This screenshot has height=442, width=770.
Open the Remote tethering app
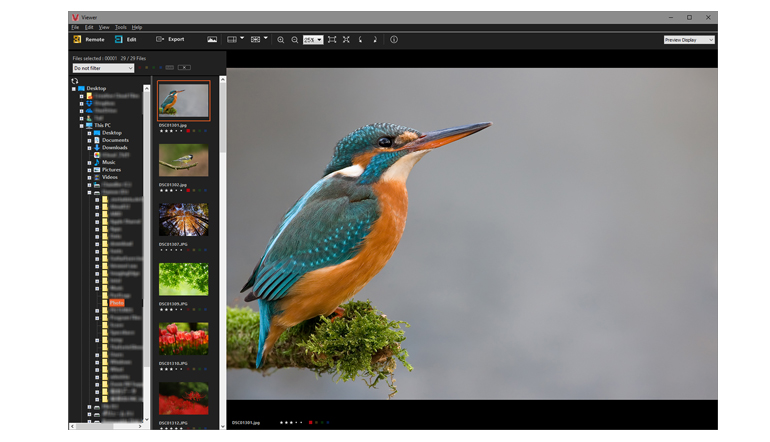click(x=87, y=39)
